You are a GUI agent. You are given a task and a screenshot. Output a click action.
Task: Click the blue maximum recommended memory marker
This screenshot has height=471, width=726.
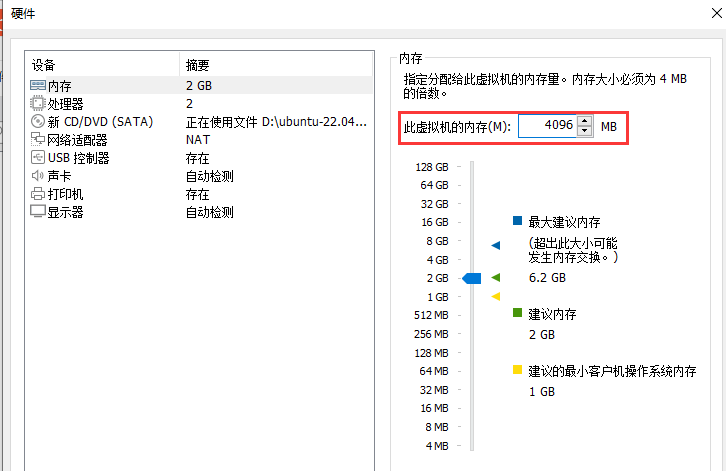pyautogui.click(x=496, y=245)
